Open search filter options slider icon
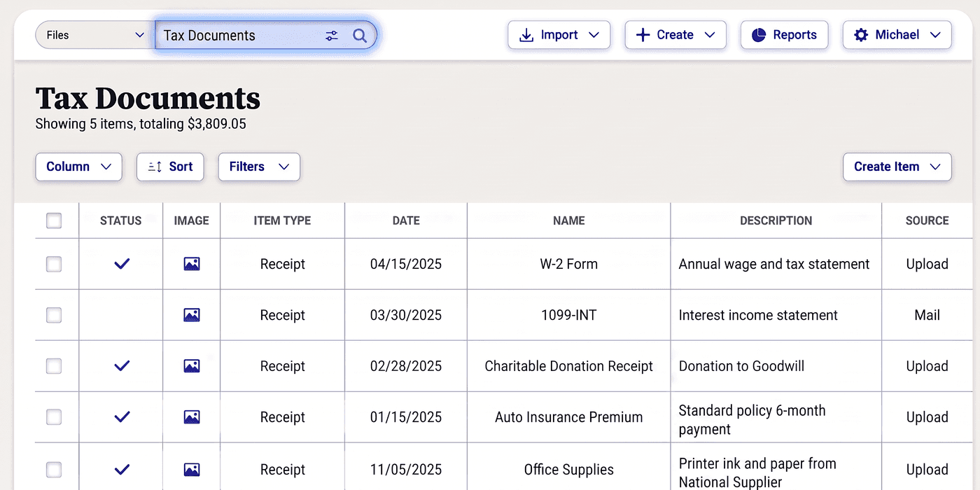 tap(332, 35)
